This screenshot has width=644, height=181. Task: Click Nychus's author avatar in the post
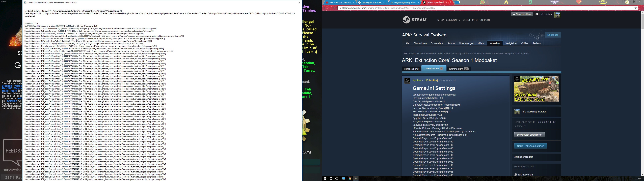tap(407, 81)
